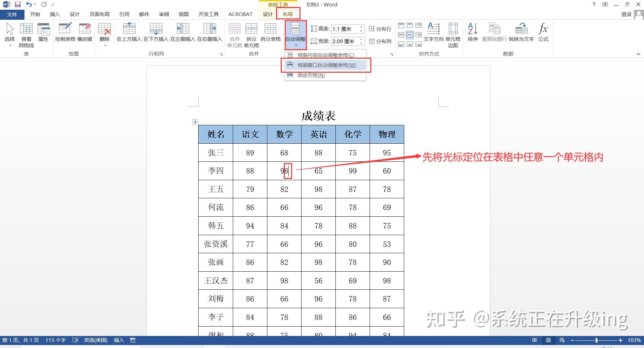Screen dimensions: 644x348
Task: Open Word help question mark
Action: pyautogui.click(x=594, y=4)
